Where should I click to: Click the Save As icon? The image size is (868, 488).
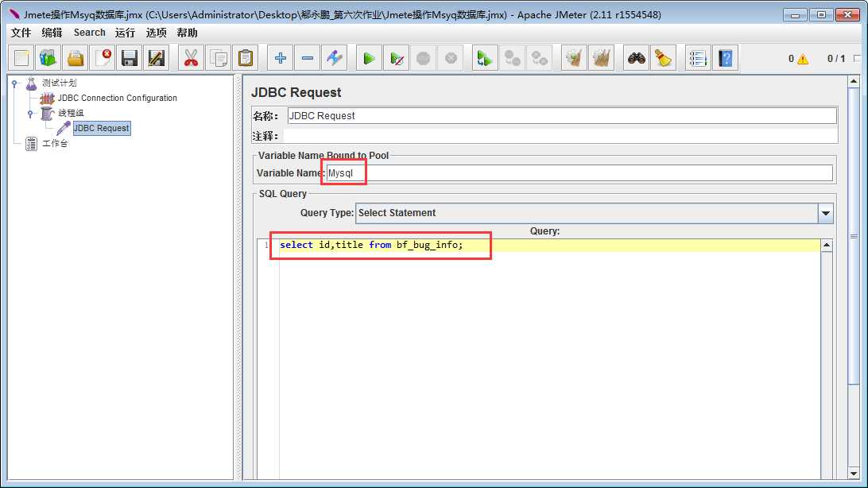[x=157, y=58]
